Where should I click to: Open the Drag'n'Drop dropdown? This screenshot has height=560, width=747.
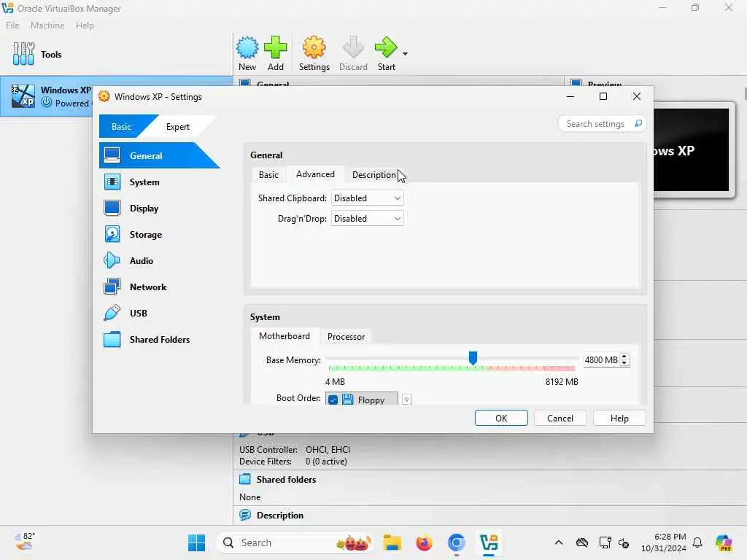pyautogui.click(x=368, y=219)
